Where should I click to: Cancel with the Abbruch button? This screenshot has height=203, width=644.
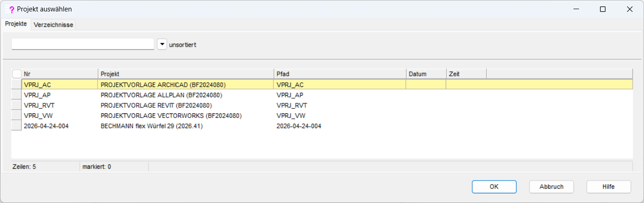pos(551,187)
